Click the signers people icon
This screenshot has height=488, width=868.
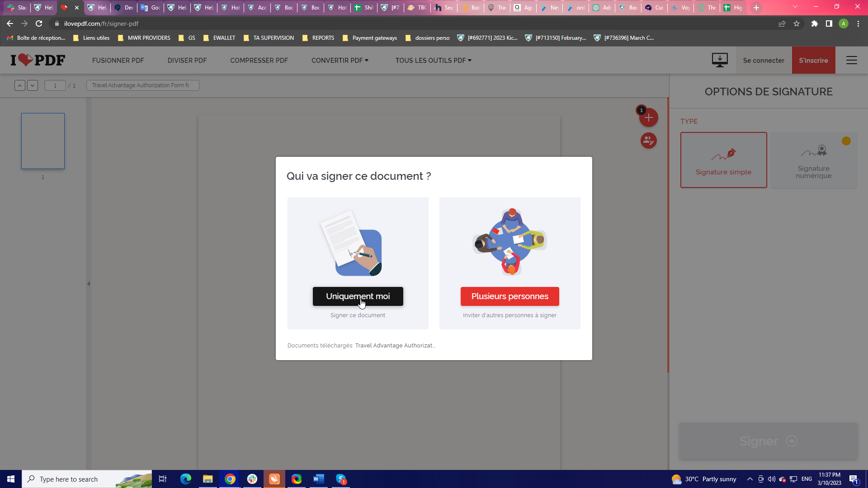coord(648,141)
